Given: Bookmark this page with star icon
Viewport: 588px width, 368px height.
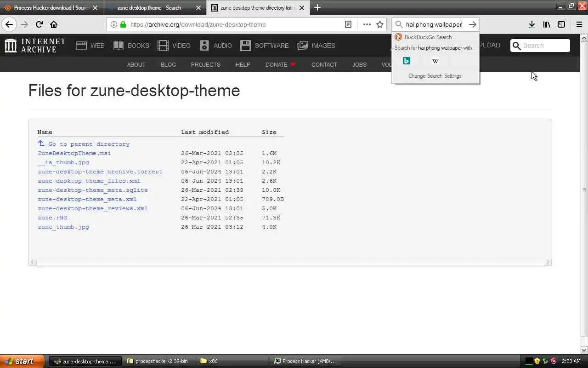Looking at the screenshot, I should (x=380, y=24).
